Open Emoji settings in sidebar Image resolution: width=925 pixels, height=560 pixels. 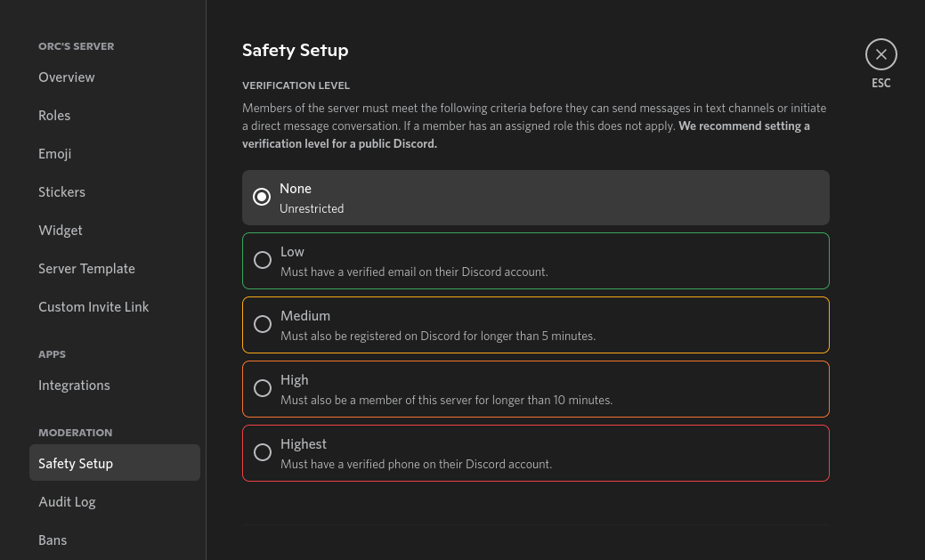coord(55,154)
